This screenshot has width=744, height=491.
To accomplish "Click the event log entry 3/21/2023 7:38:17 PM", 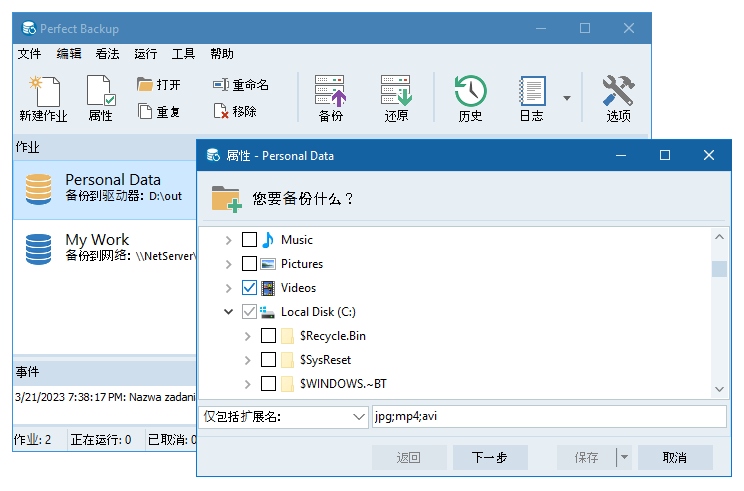I will click(x=105, y=397).
